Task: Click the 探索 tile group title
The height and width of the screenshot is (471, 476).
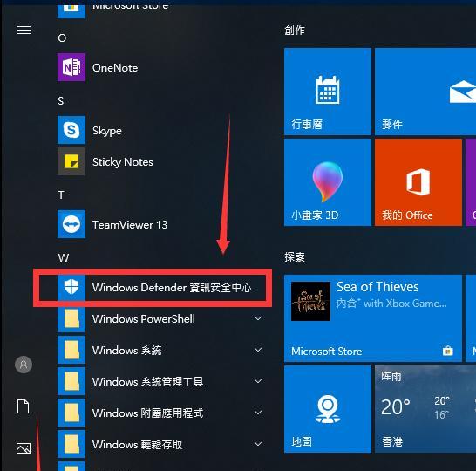Action: tap(295, 257)
